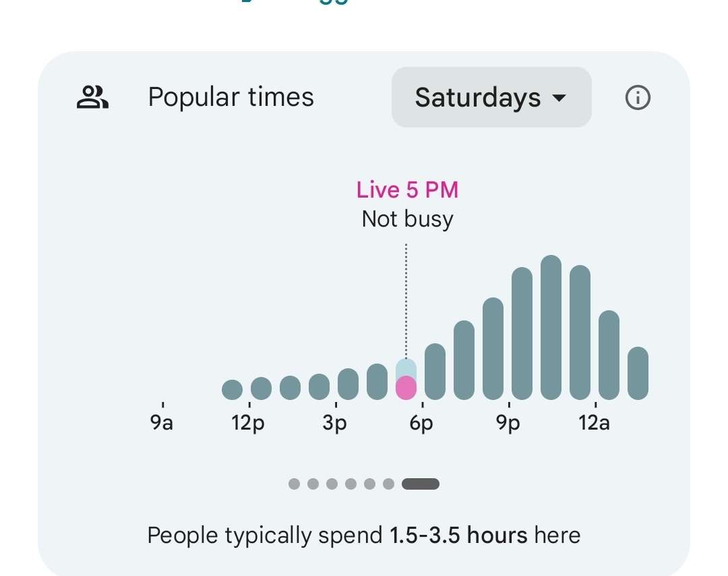Click the Not busy status text
Image resolution: width=728 pixels, height=576 pixels.
[x=407, y=219]
